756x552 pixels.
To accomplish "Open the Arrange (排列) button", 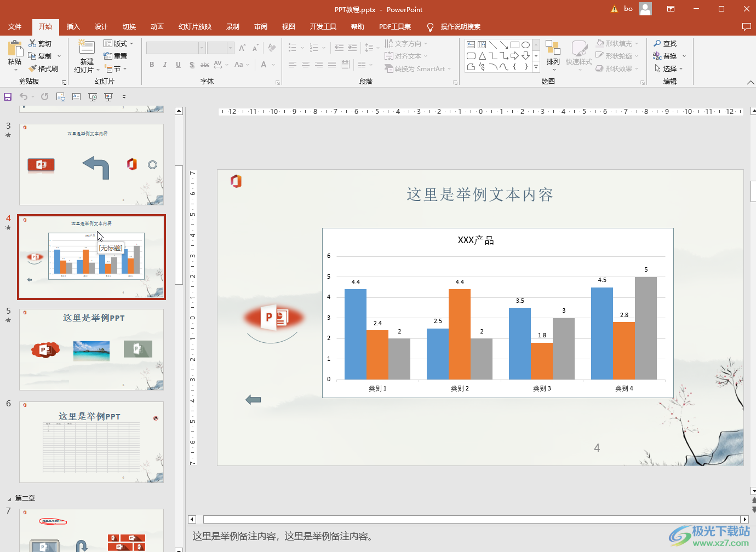I will (553, 55).
